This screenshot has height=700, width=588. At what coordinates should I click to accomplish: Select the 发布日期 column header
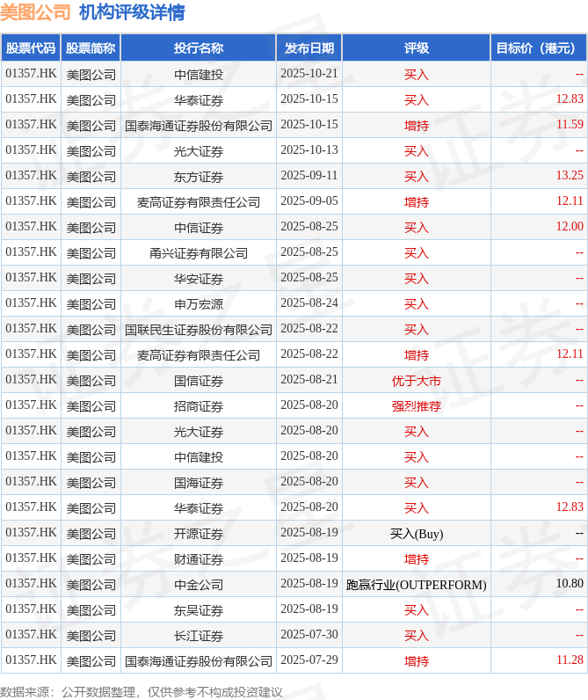309,47
